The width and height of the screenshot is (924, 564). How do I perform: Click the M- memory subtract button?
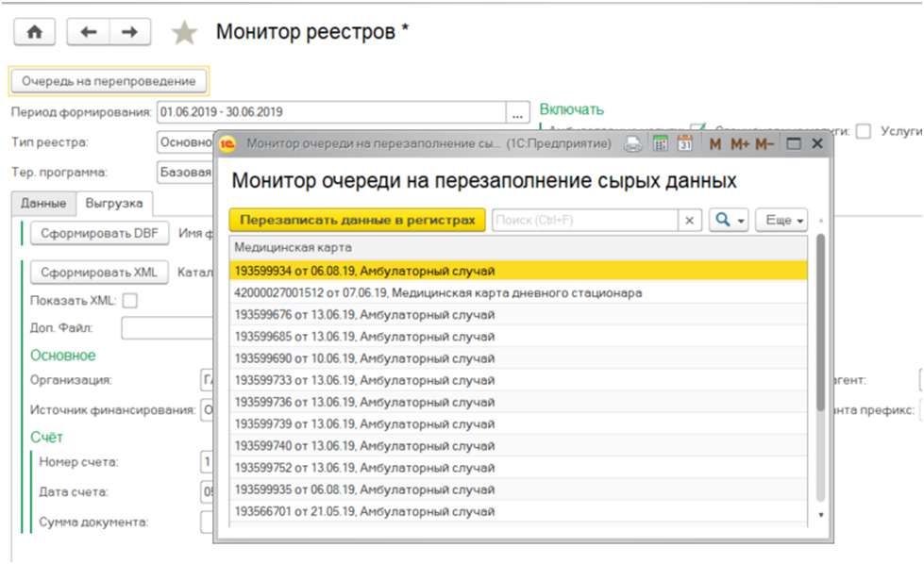point(764,143)
